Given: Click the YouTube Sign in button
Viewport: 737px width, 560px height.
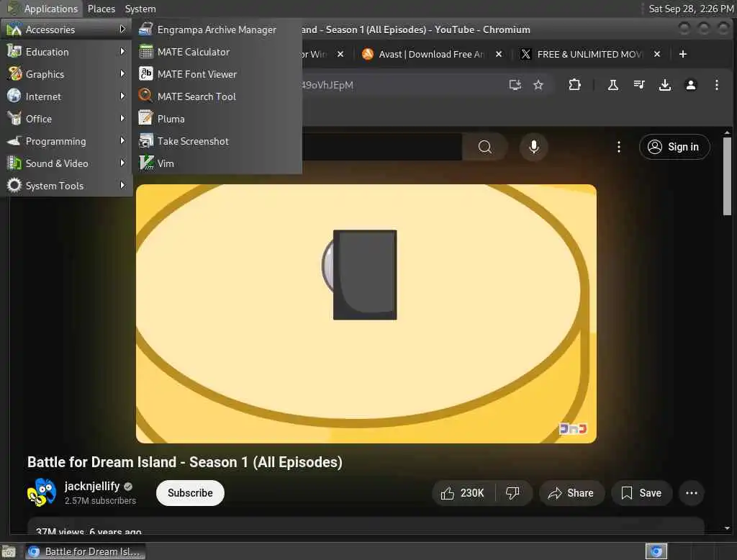Looking at the screenshot, I should click(x=674, y=147).
